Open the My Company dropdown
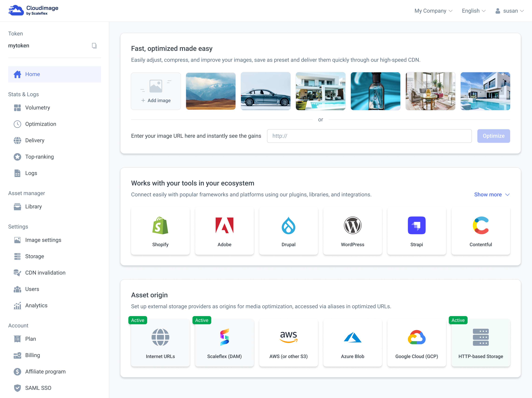The width and height of the screenshot is (532, 398). coord(433,11)
